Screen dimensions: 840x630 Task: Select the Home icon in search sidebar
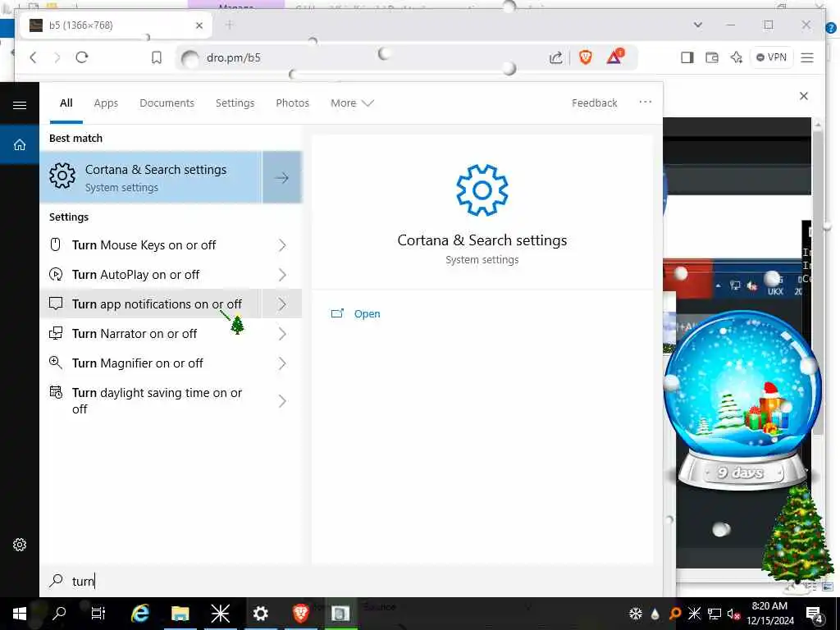(20, 144)
